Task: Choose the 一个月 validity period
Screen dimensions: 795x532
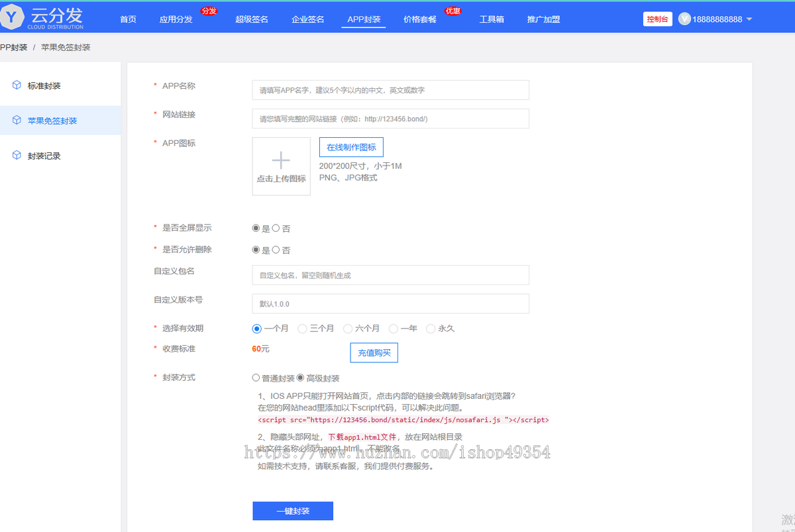Action: coord(257,329)
